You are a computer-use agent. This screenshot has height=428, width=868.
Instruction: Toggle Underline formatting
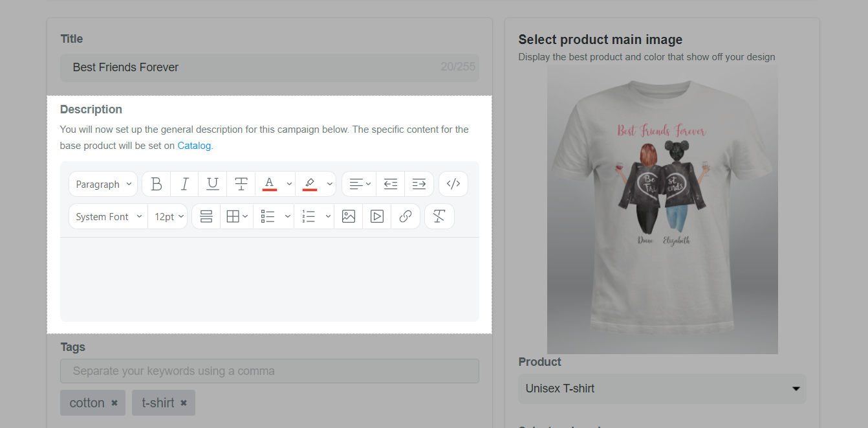[x=213, y=185]
